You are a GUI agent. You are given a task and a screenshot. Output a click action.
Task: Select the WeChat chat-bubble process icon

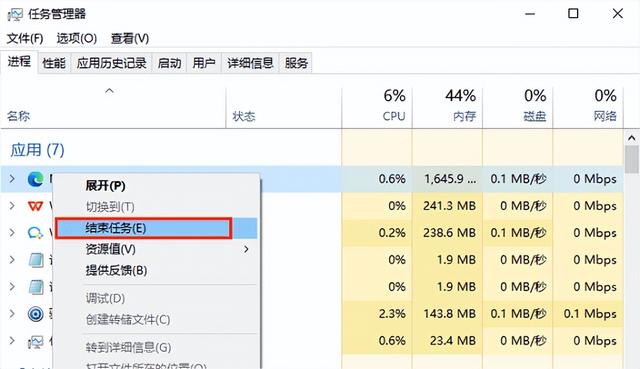[x=36, y=233]
